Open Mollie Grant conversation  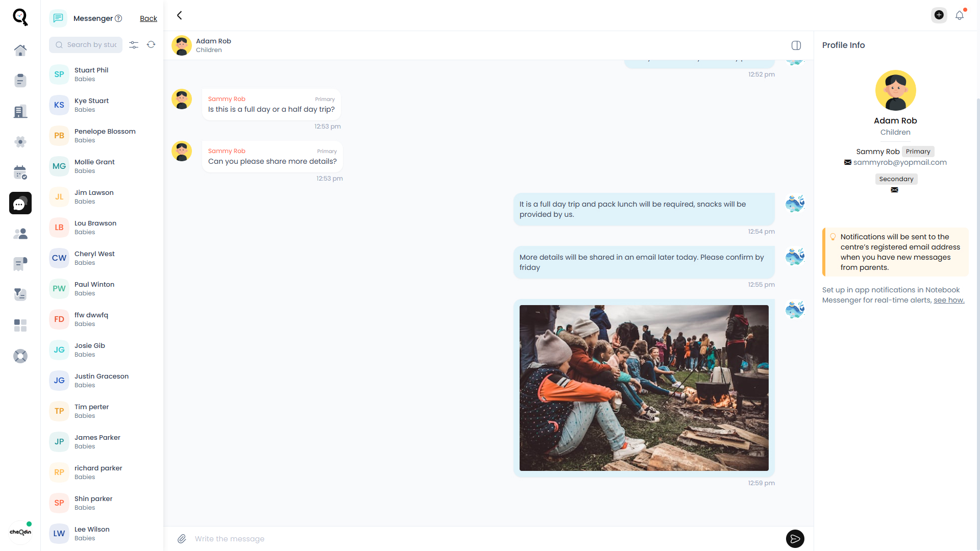tap(102, 166)
